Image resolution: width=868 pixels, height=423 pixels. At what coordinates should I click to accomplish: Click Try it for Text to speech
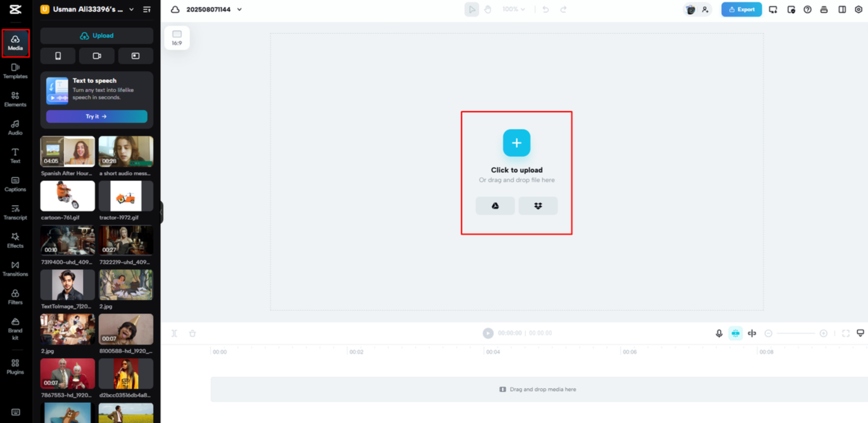coord(97,116)
